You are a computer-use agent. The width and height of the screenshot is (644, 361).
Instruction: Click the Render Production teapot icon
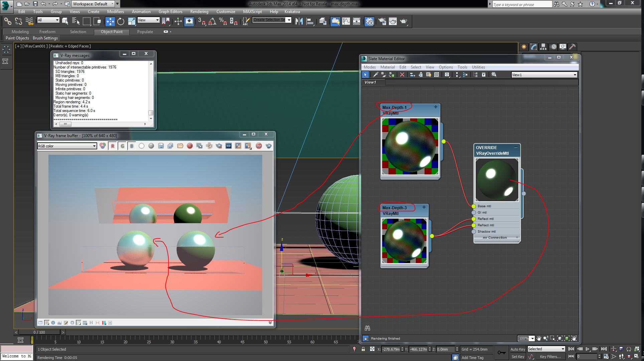[404, 21]
